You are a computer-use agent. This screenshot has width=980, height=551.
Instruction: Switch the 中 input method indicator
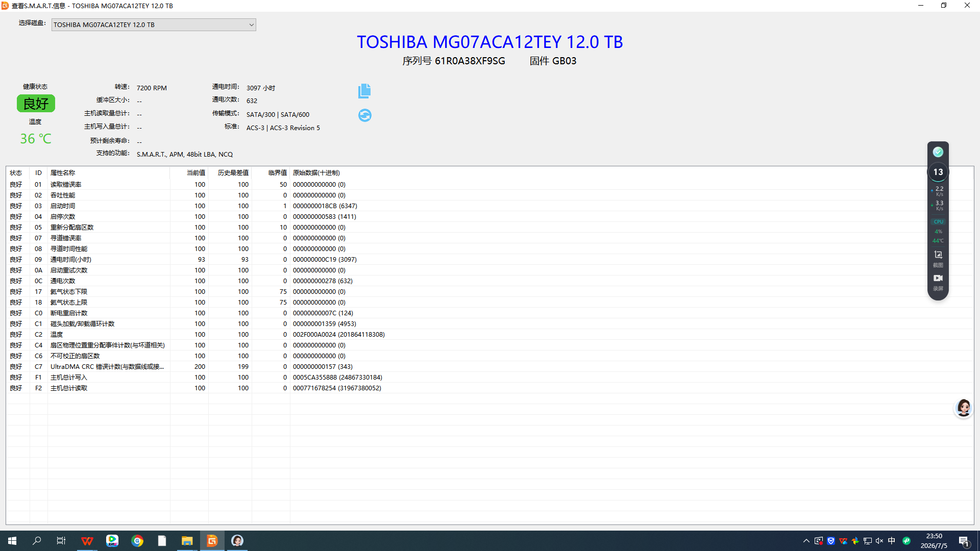[892, 541]
